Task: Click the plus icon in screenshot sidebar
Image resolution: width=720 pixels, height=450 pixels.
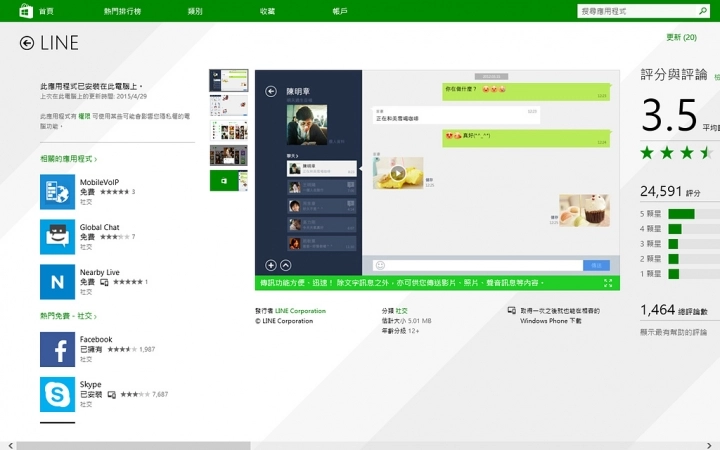Action: 271,265
